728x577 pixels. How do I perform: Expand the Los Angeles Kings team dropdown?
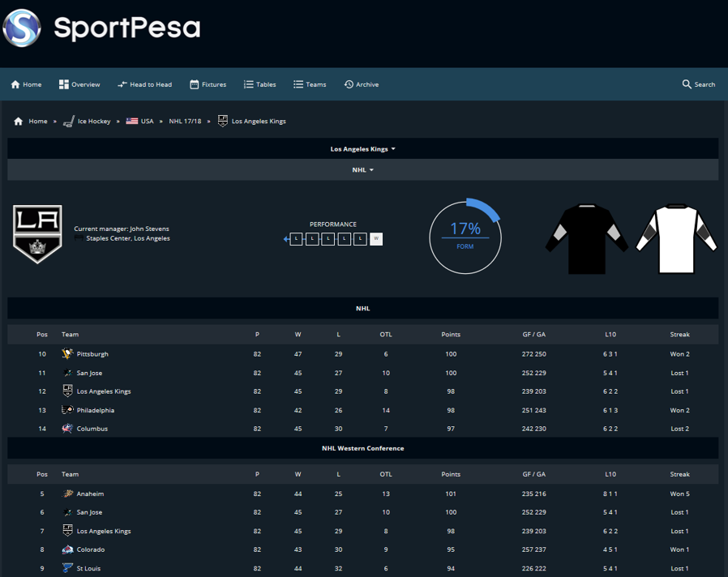[x=362, y=149]
